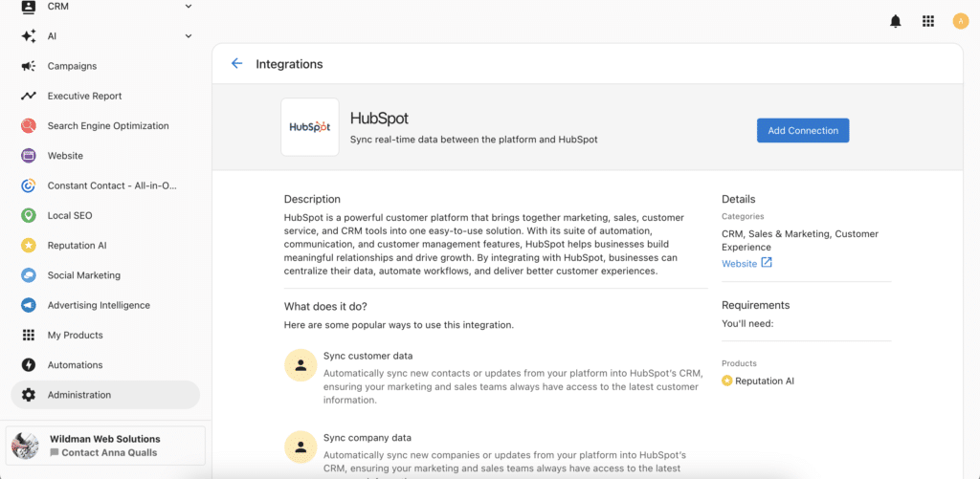
Task: Click the Details heading
Action: point(739,199)
